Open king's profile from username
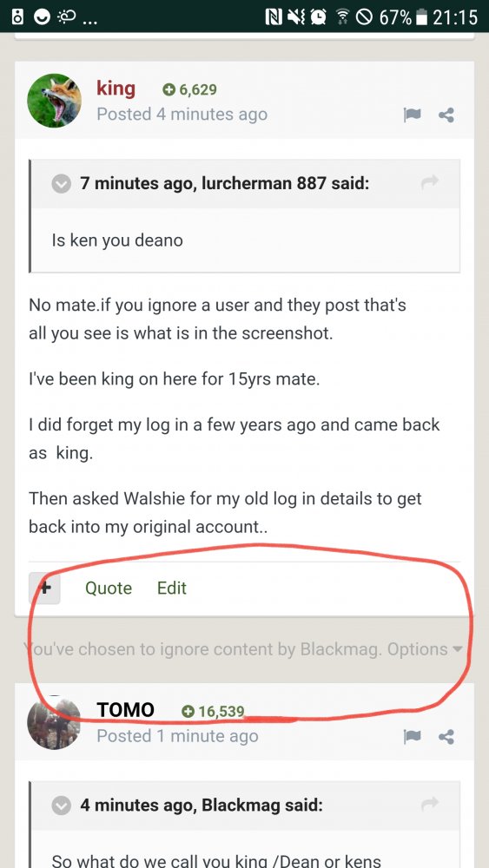This screenshot has width=489, height=868. [x=116, y=88]
